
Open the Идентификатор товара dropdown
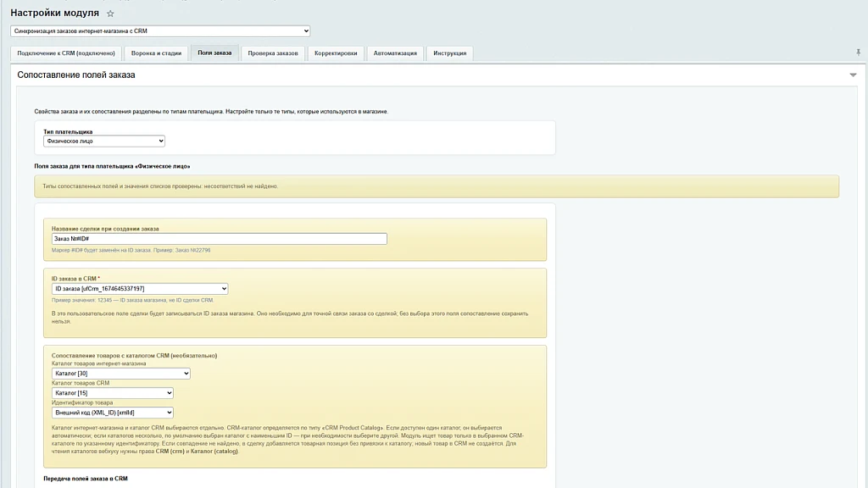click(113, 413)
